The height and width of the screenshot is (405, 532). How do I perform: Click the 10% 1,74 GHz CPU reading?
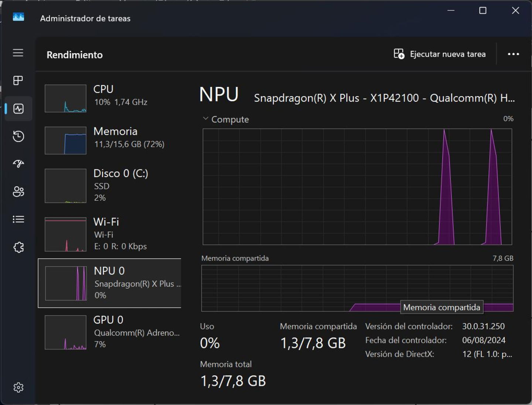tap(121, 102)
